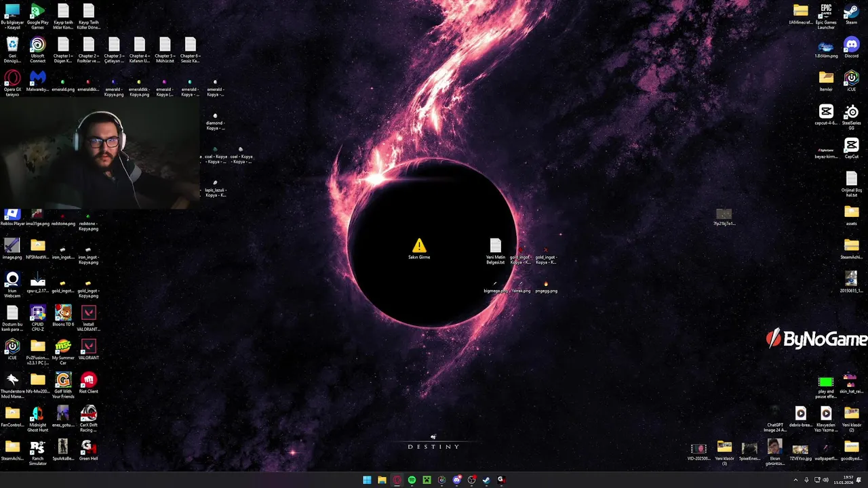The image size is (868, 488).
Task: Select image.png sword thumbnail
Action: [x=12, y=249]
